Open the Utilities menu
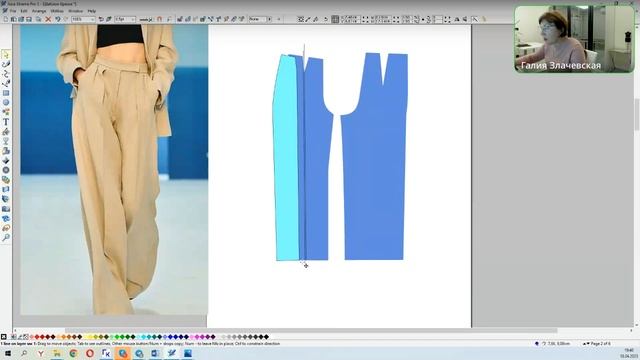 click(x=57, y=11)
